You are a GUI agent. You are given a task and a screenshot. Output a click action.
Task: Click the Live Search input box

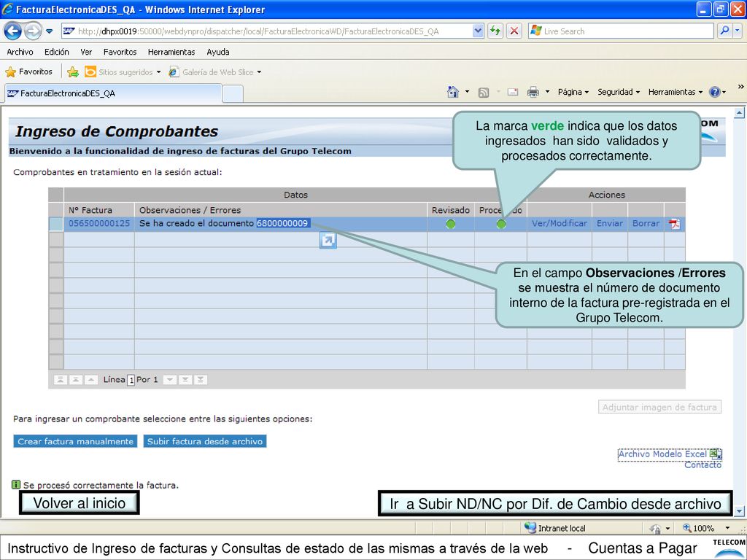pyautogui.click(x=621, y=31)
